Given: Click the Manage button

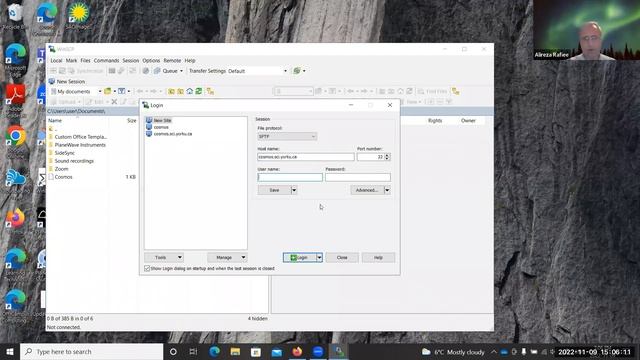Looking at the screenshot, I should (227, 258).
